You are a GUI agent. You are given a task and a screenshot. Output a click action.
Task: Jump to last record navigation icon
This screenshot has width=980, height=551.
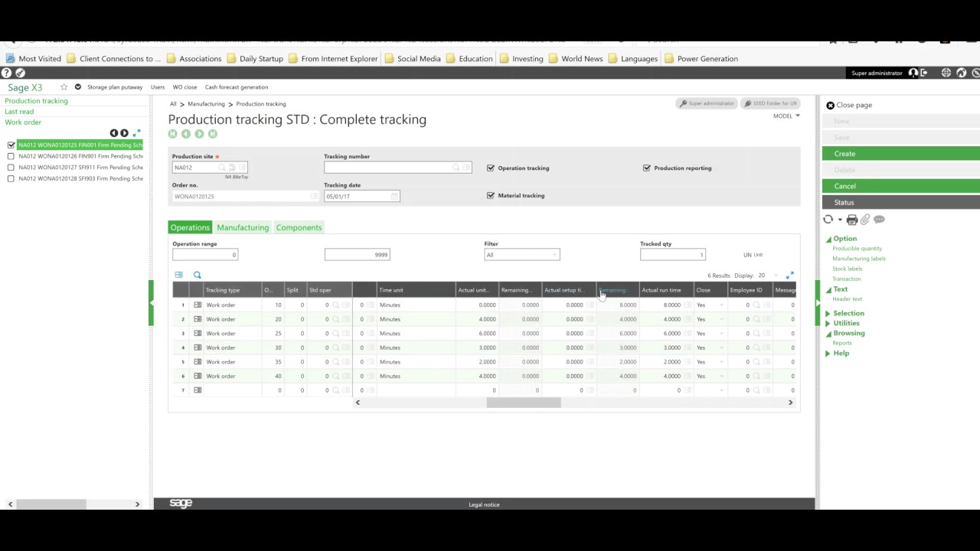(x=212, y=134)
